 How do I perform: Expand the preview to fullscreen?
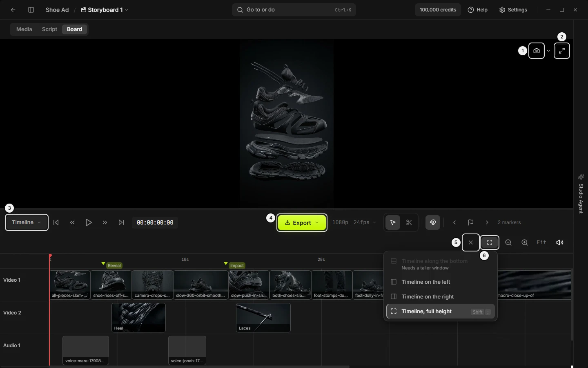coord(562,51)
